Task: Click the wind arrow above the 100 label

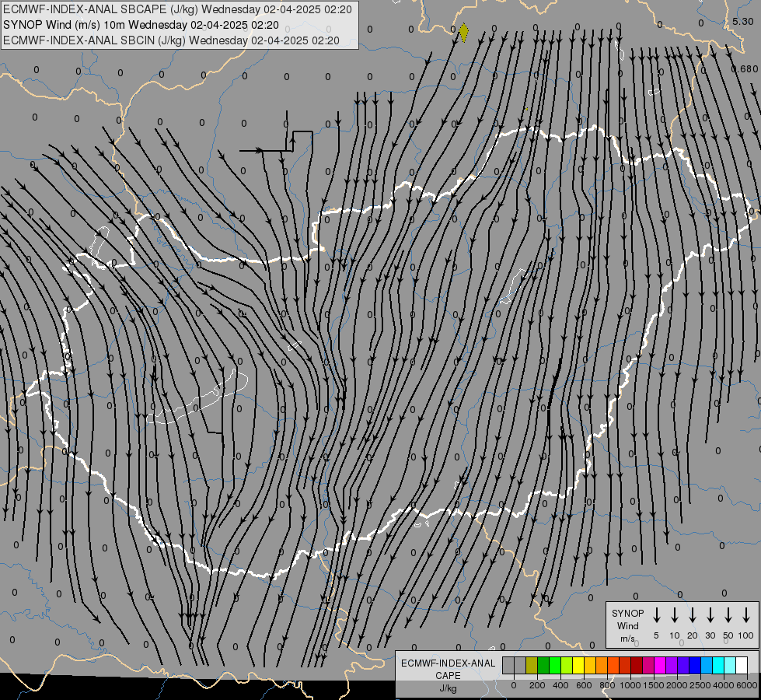Action: click(x=746, y=615)
